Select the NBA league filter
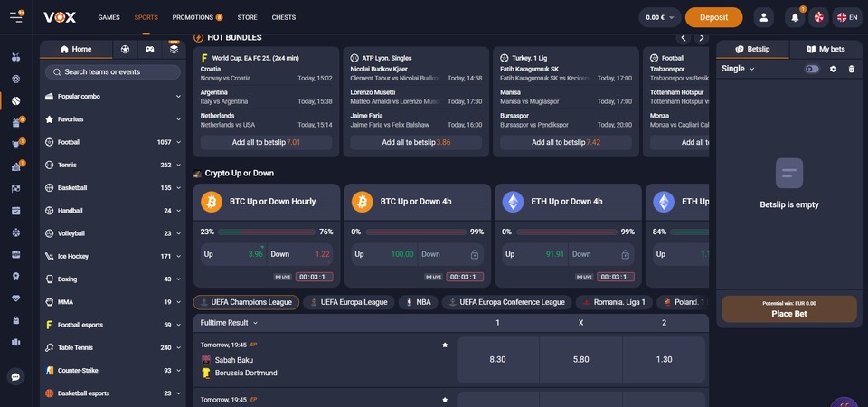This screenshot has height=407, width=868. pyautogui.click(x=418, y=302)
